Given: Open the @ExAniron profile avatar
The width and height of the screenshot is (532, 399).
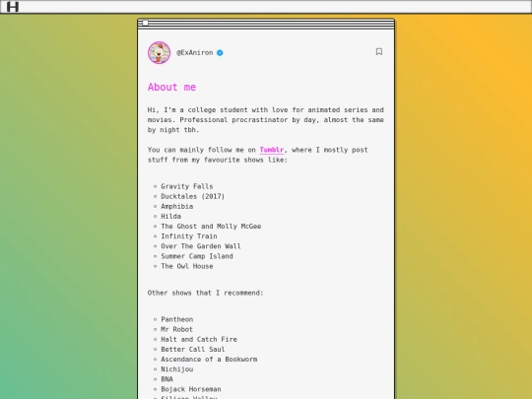Looking at the screenshot, I should coord(160,52).
